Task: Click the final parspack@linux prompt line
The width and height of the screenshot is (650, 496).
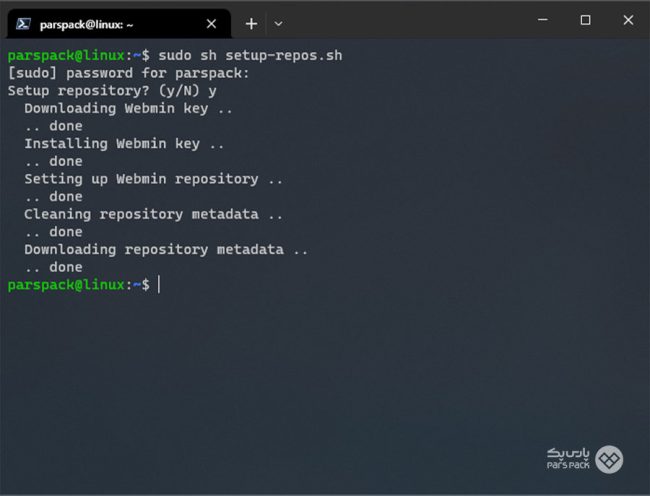Action: pyautogui.click(x=84, y=285)
